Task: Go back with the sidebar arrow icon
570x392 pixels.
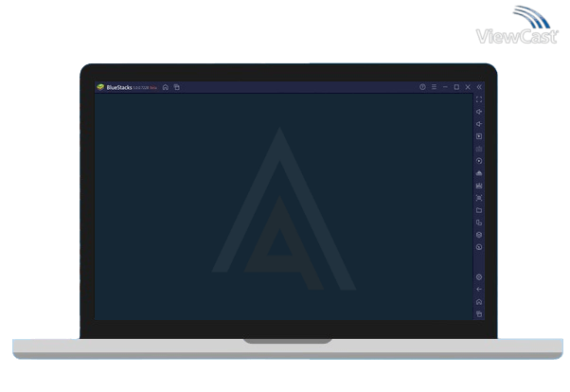Action: pyautogui.click(x=479, y=290)
